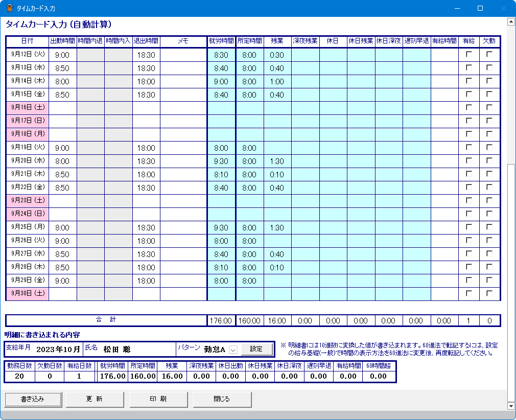Click the app icon in title bar
This screenshot has width=516, height=420.
pos(10,8)
